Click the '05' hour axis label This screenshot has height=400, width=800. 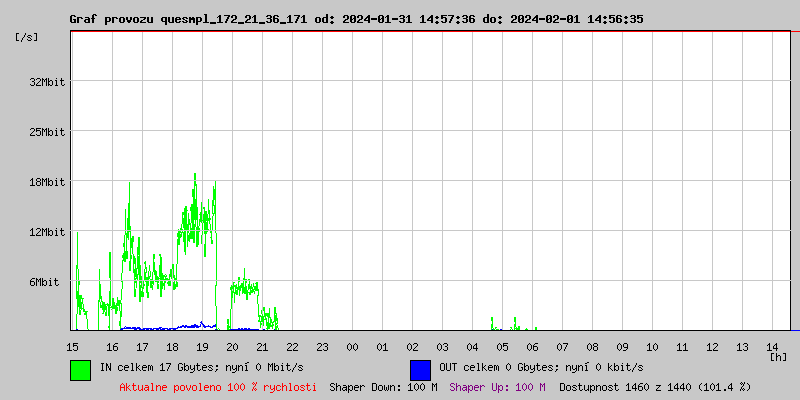pyautogui.click(x=502, y=347)
